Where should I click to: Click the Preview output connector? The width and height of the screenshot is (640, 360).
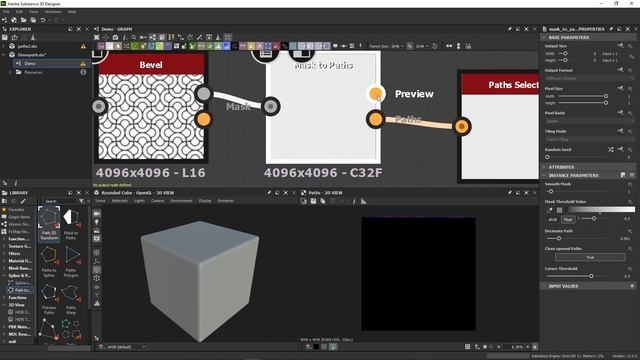tap(375, 94)
